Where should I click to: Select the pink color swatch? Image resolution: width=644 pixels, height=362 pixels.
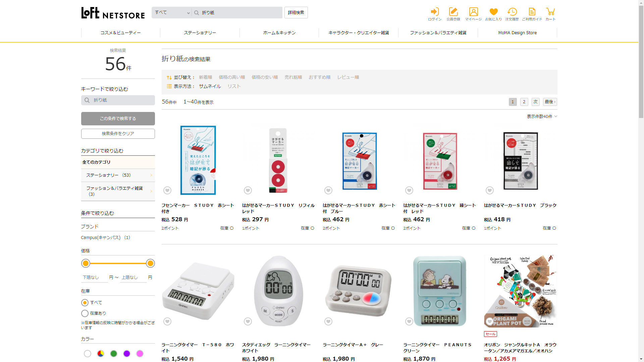[x=140, y=354]
